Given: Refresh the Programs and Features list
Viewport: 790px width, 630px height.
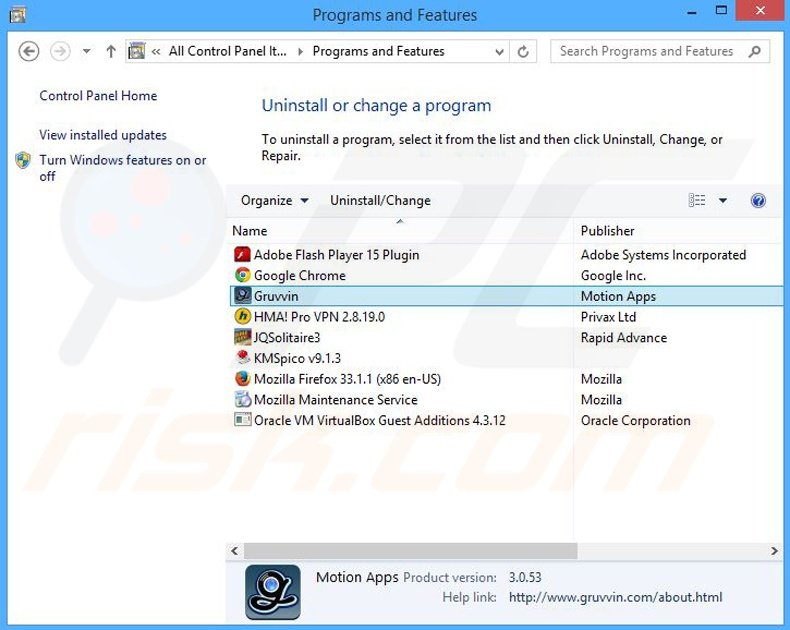Looking at the screenshot, I should pos(523,51).
